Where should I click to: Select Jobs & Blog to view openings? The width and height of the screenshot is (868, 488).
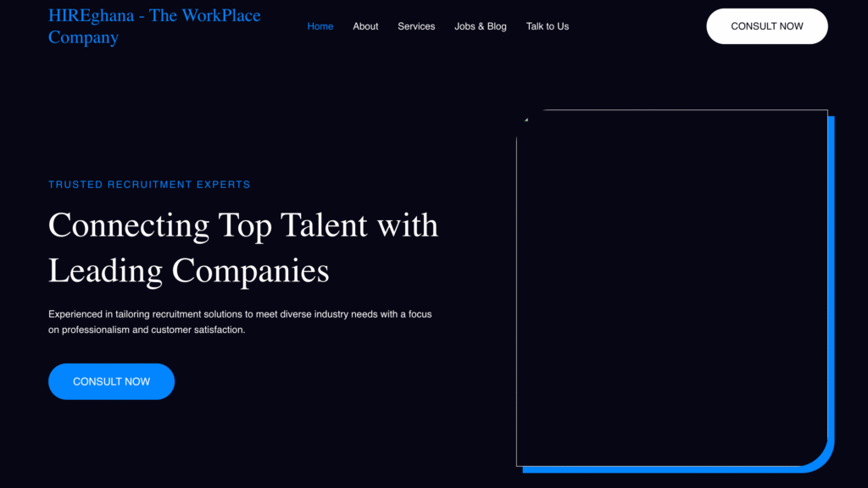tap(481, 26)
